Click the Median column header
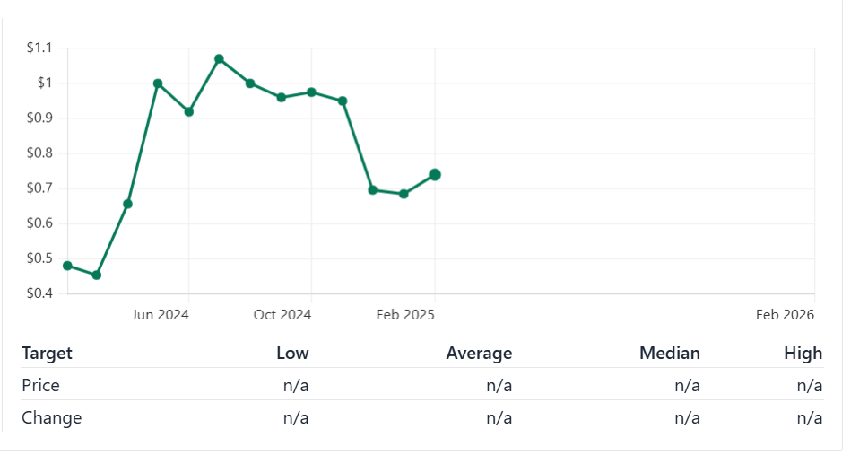Viewport: 868px width, 455px height. pyautogui.click(x=669, y=354)
